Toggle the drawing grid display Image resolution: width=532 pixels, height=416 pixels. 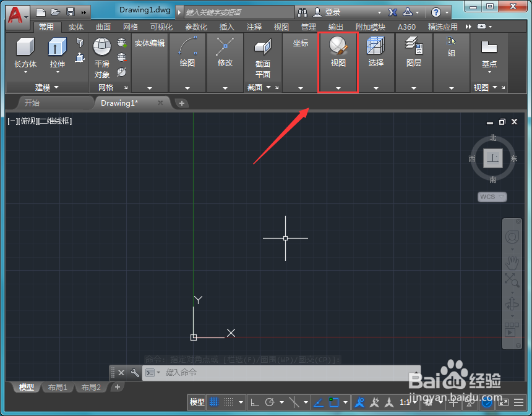(214, 402)
